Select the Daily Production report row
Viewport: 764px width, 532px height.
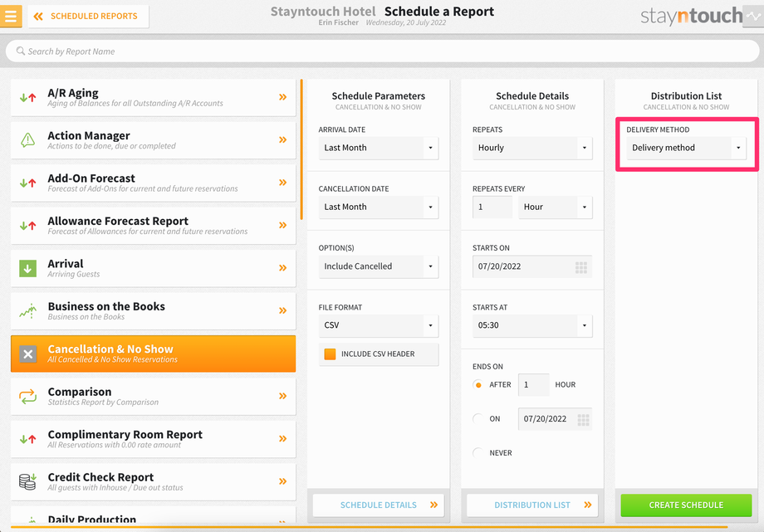[x=153, y=515]
